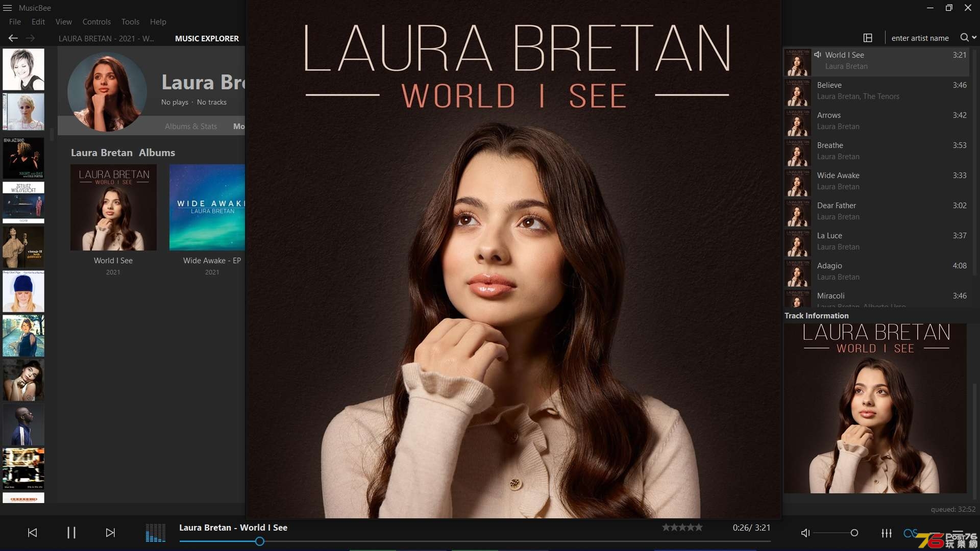Click the Track Information panel header
This screenshot has width=980, height=551.
[817, 316]
